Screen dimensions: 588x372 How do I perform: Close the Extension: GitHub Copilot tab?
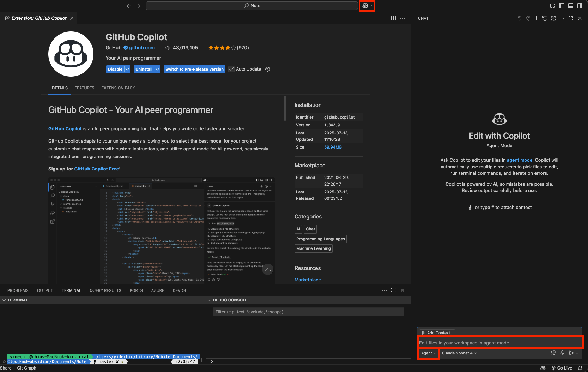[x=72, y=18]
